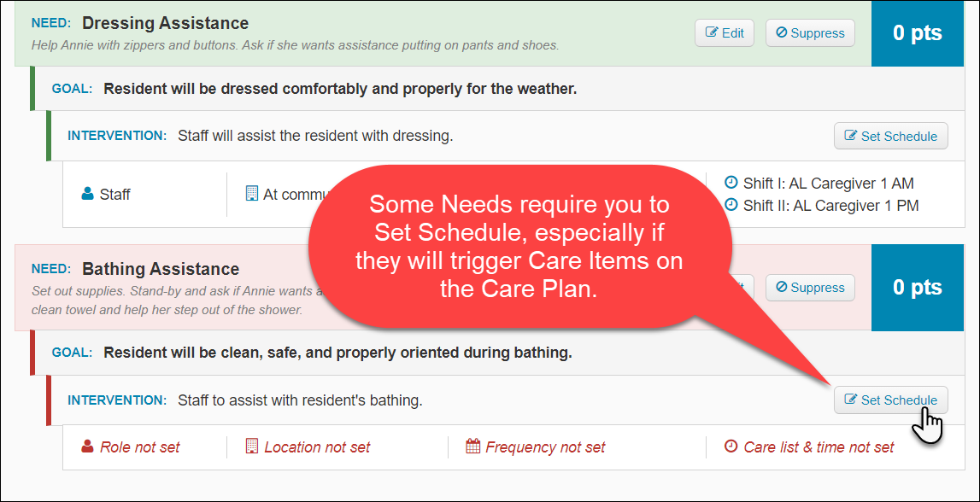
Task: Click red calendar icon Frequency not set
Action: pyautogui.click(x=473, y=447)
